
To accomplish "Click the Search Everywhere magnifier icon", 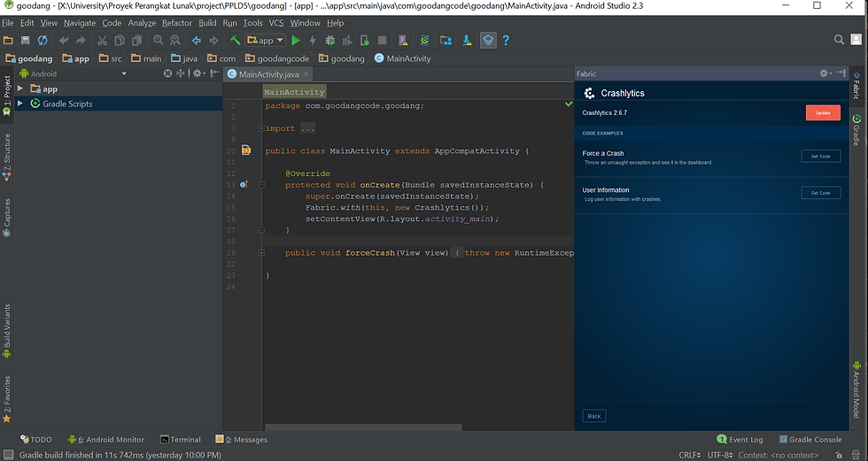I will (x=840, y=40).
